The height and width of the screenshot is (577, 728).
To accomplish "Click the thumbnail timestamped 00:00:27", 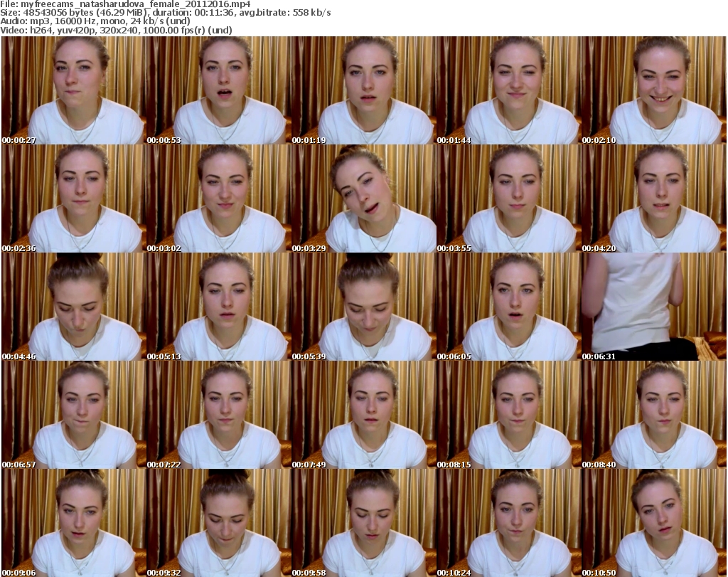I will click(73, 90).
